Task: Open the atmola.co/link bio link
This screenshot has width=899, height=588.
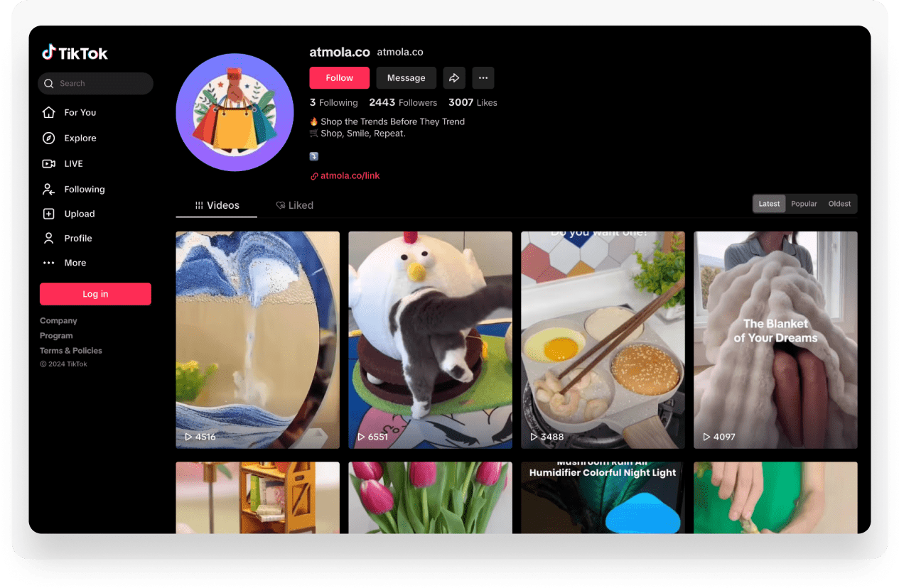Action: click(350, 175)
